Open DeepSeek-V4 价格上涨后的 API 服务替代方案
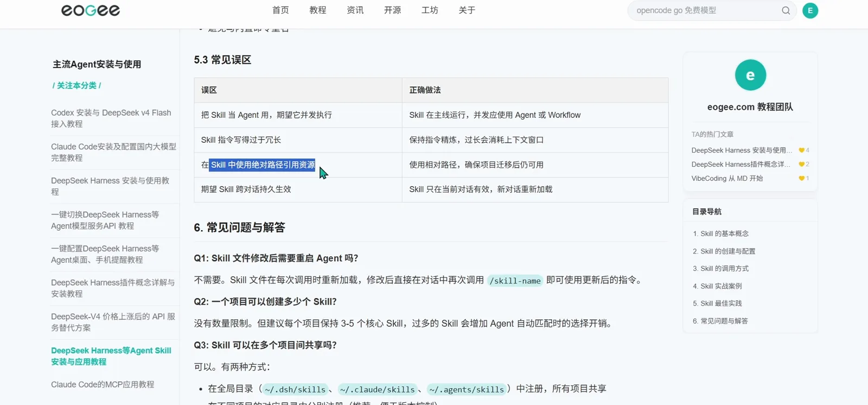The height and width of the screenshot is (405, 868). (x=113, y=322)
